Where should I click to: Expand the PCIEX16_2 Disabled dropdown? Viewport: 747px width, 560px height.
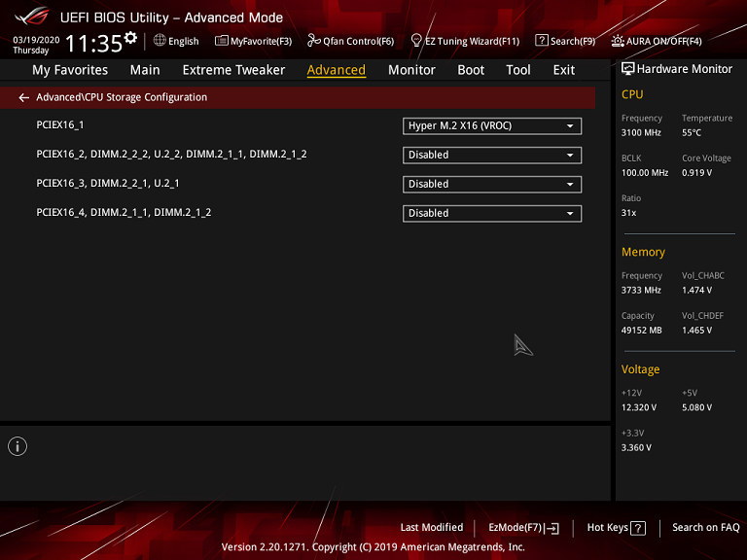tap(491, 156)
